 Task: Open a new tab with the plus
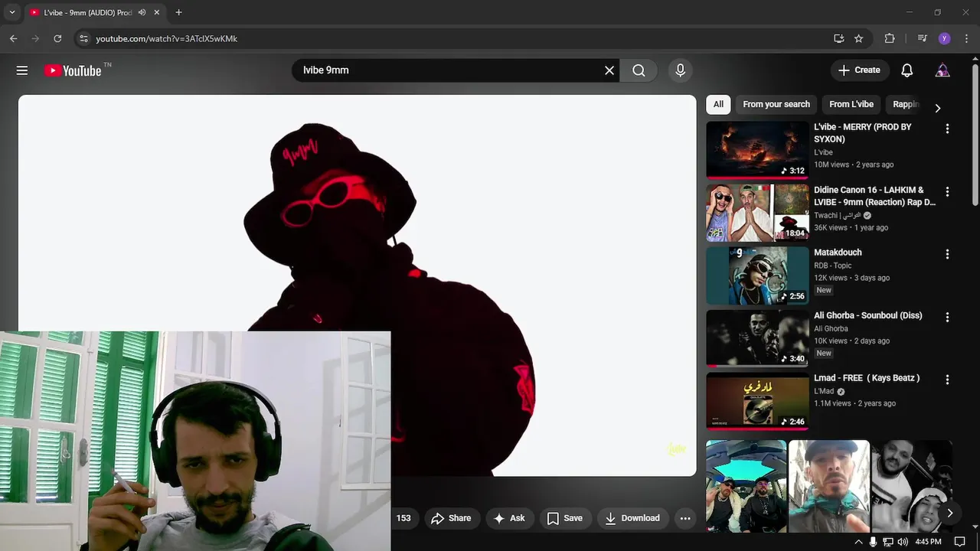(x=178, y=12)
